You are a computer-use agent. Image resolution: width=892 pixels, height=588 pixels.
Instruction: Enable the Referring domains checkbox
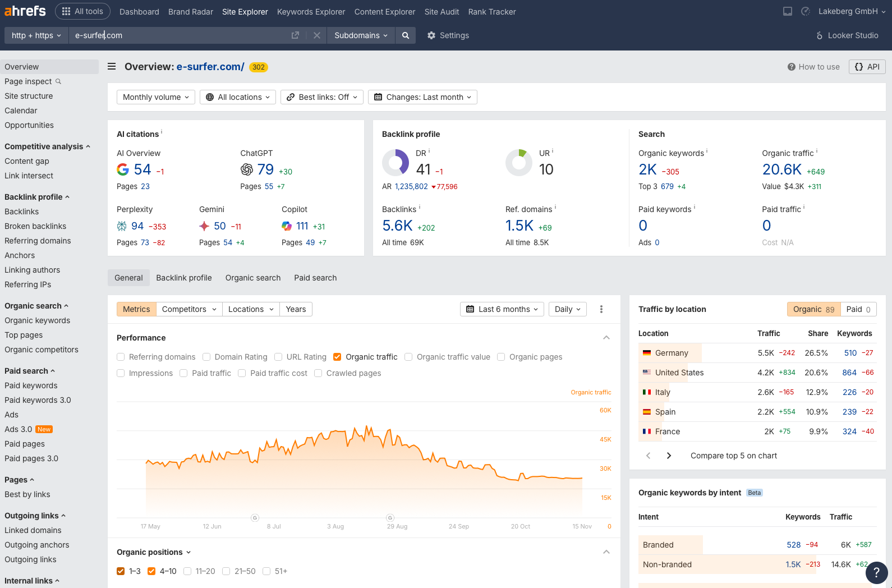121,357
